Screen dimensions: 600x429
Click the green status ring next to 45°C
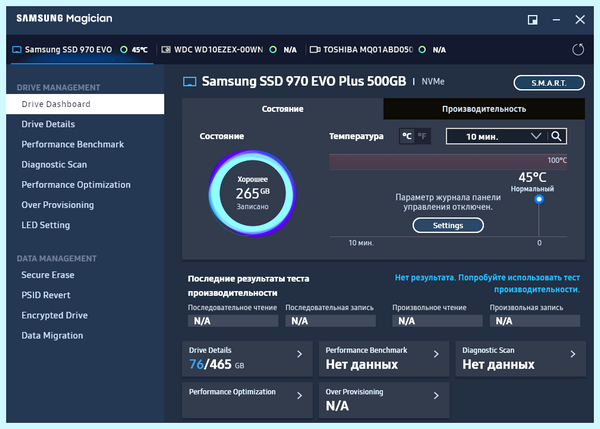coord(124,50)
